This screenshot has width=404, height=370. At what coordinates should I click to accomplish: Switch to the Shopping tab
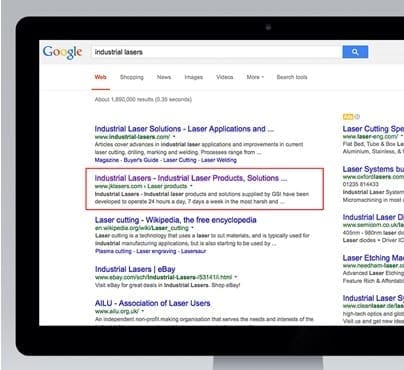[x=132, y=77]
